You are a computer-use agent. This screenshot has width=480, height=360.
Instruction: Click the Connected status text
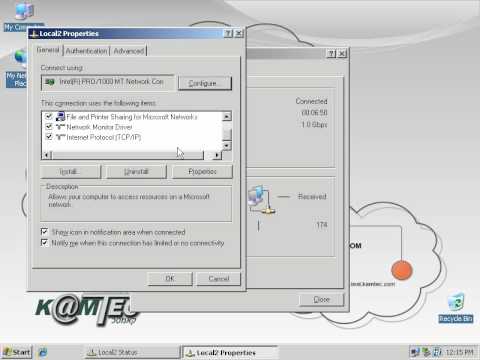point(311,101)
